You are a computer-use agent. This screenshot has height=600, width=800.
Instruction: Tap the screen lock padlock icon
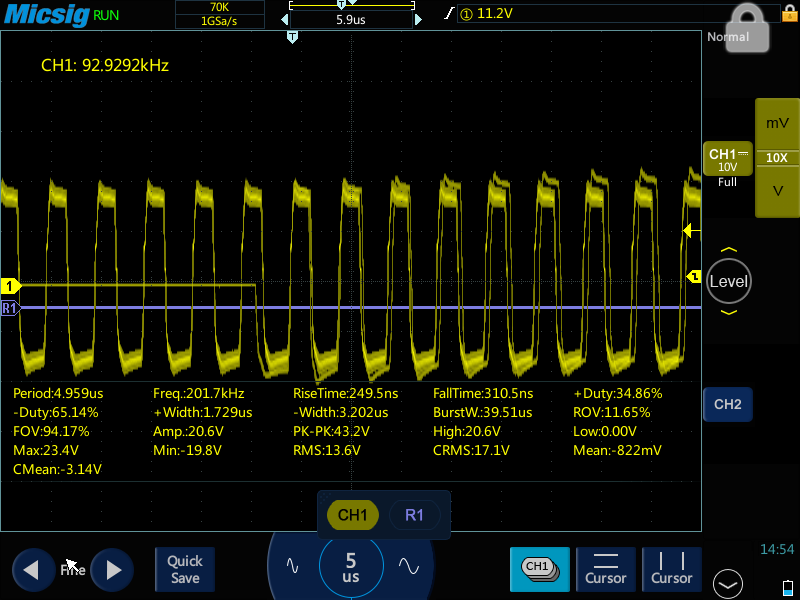pos(747,27)
